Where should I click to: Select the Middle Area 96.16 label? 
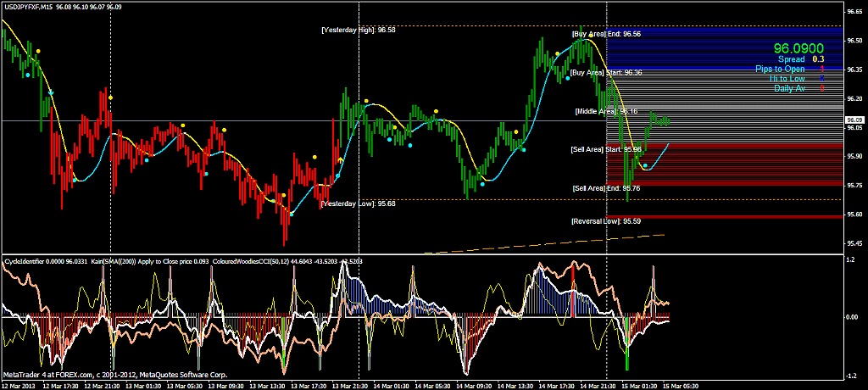(x=606, y=111)
